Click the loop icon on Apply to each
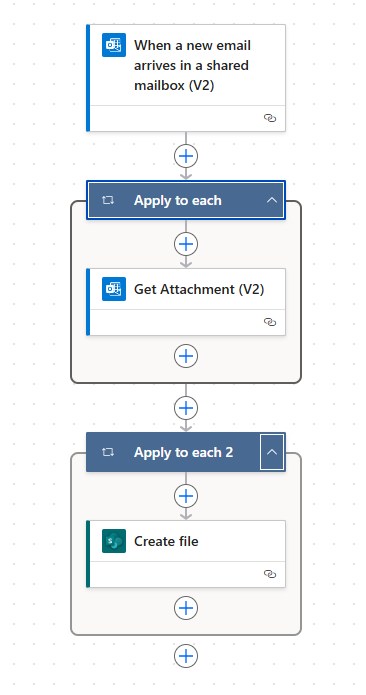Screen dimensions: 366x695 pos(108,200)
